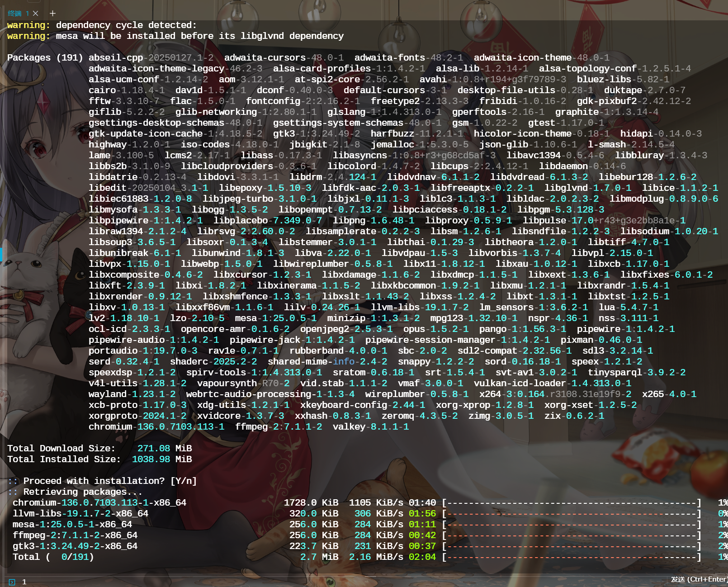The width and height of the screenshot is (728, 587).
Task: Click the 'Retrieving packages...' line
Action: (x=82, y=492)
